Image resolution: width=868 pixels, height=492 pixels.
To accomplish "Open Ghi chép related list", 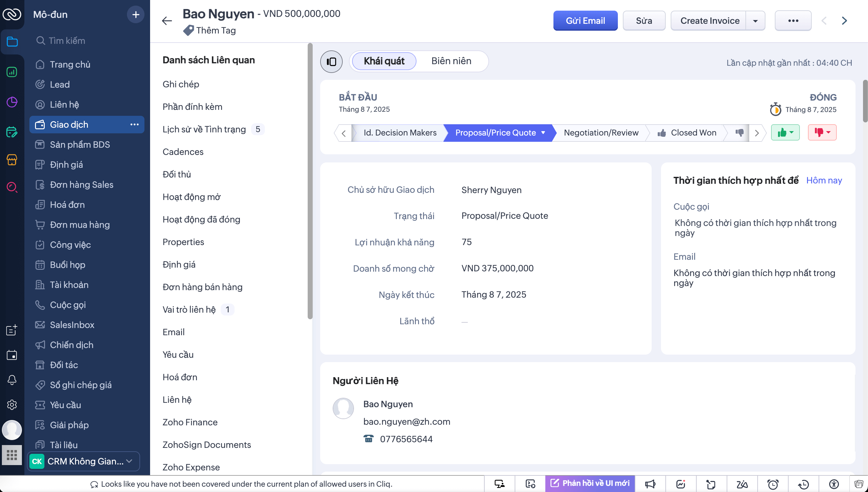I will coord(181,84).
